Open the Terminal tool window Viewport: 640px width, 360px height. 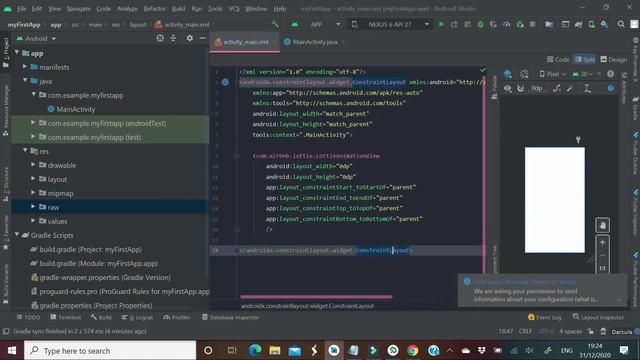coord(65,317)
